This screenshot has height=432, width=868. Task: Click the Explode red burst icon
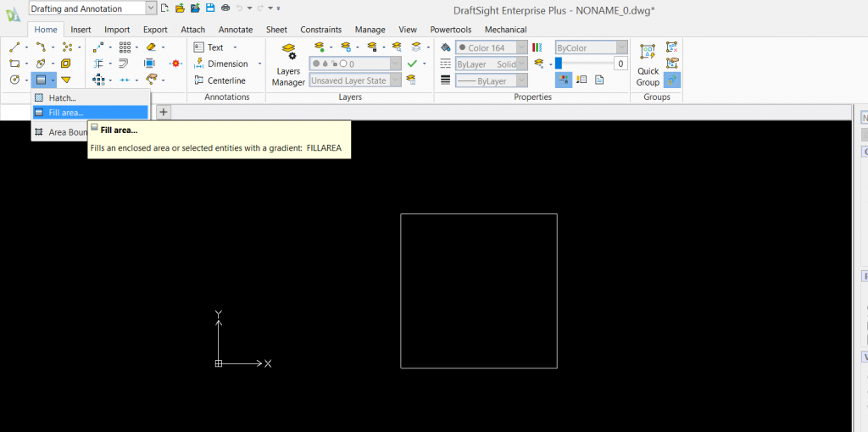click(176, 64)
